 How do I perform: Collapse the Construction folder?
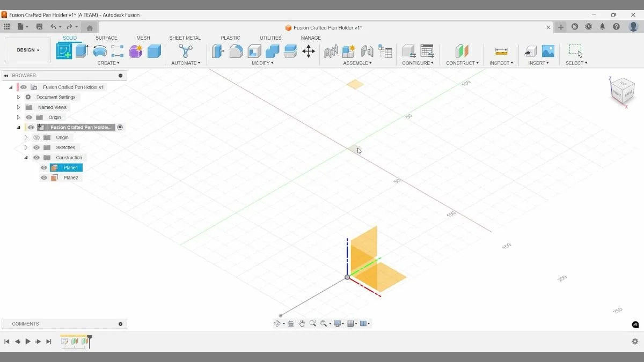point(26,158)
